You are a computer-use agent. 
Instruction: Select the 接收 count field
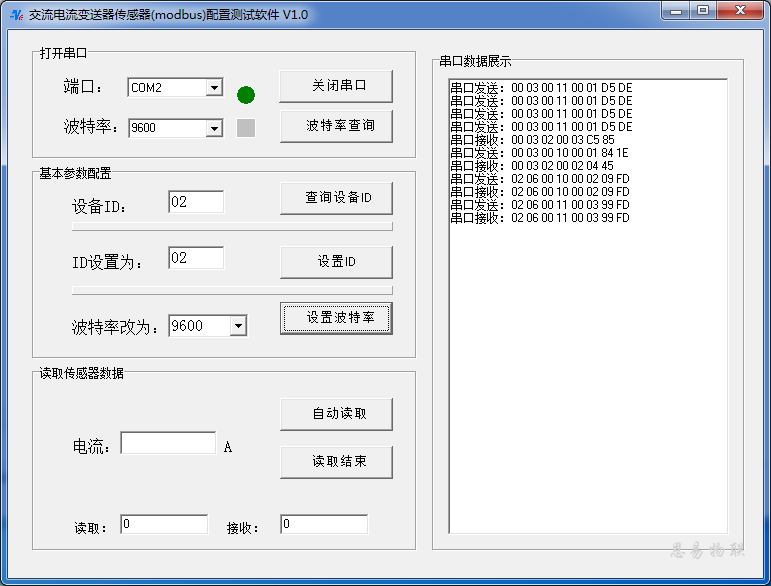[323, 524]
